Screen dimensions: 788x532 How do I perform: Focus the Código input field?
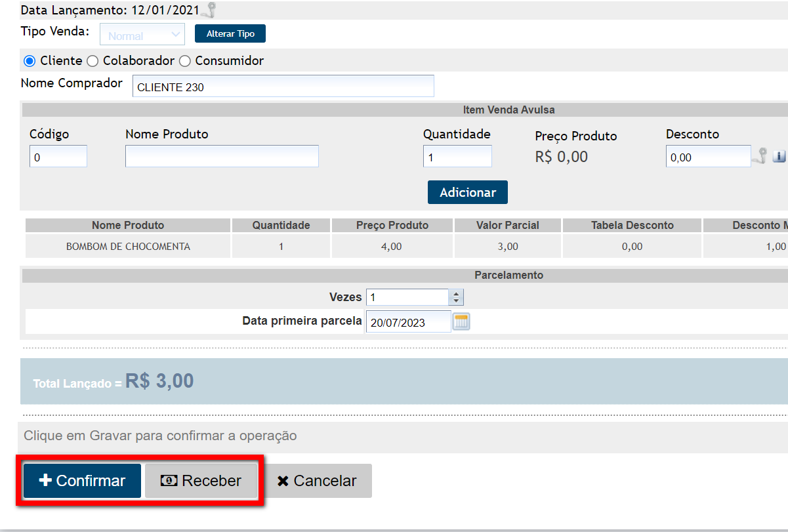coord(58,157)
